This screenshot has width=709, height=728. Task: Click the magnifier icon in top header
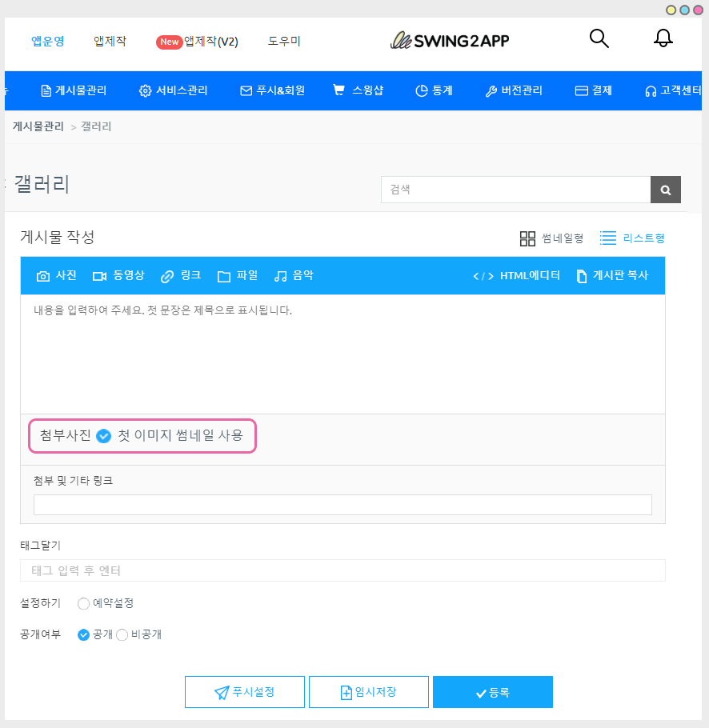coord(599,38)
